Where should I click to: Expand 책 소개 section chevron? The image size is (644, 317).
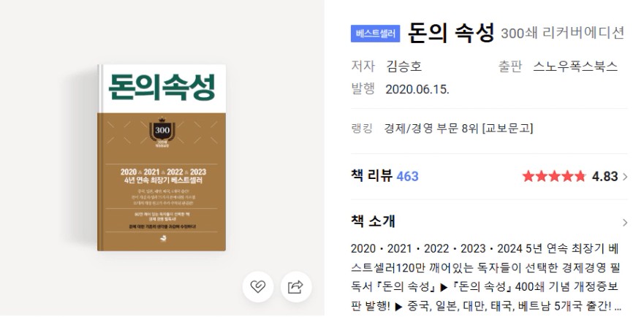(625, 223)
